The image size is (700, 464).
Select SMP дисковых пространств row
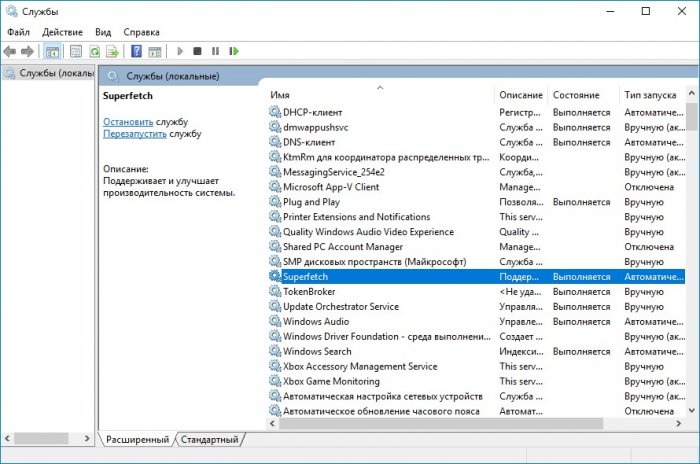476,262
